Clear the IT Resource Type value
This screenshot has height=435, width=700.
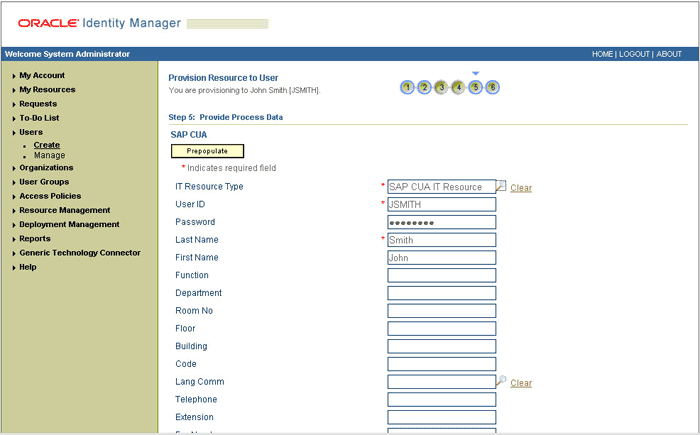pos(521,188)
